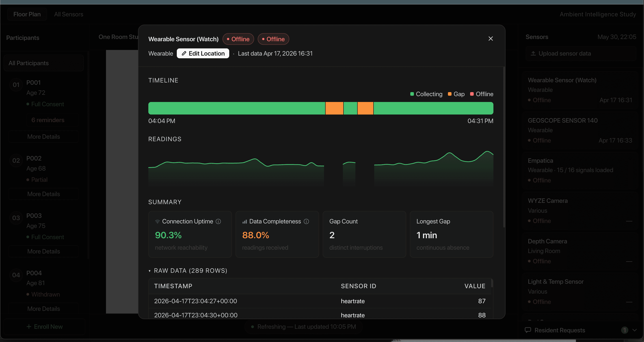
Task: Close the Wearable Sensor dialog
Action: pyautogui.click(x=491, y=39)
